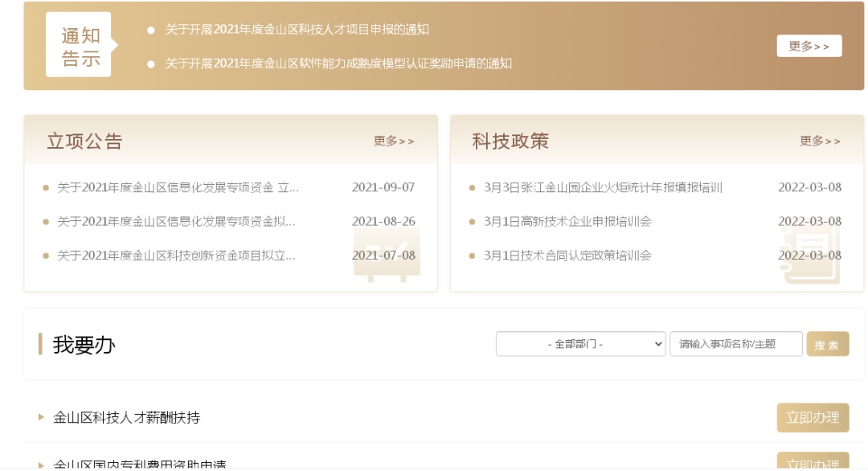Open the 3月3日张江金山园企业火炬统计年报 link
The width and height of the screenshot is (868, 471).
[x=603, y=188]
